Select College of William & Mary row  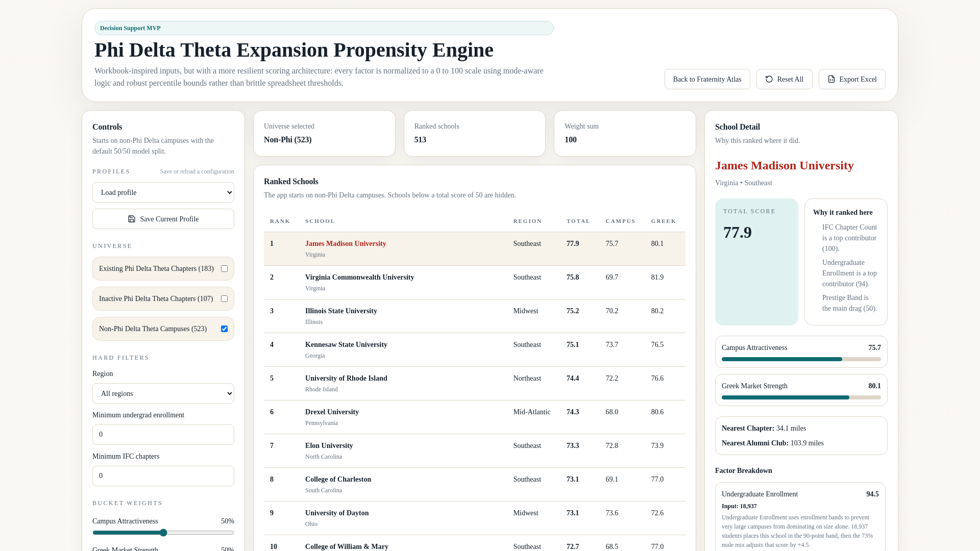475,543
